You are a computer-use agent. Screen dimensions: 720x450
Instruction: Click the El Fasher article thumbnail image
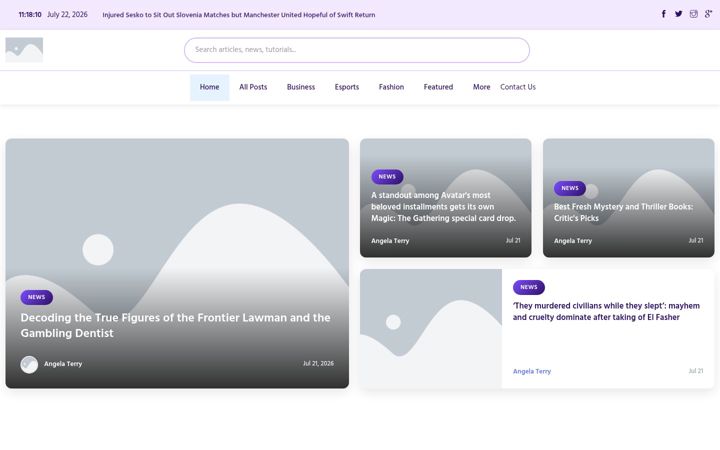pyautogui.click(x=431, y=329)
